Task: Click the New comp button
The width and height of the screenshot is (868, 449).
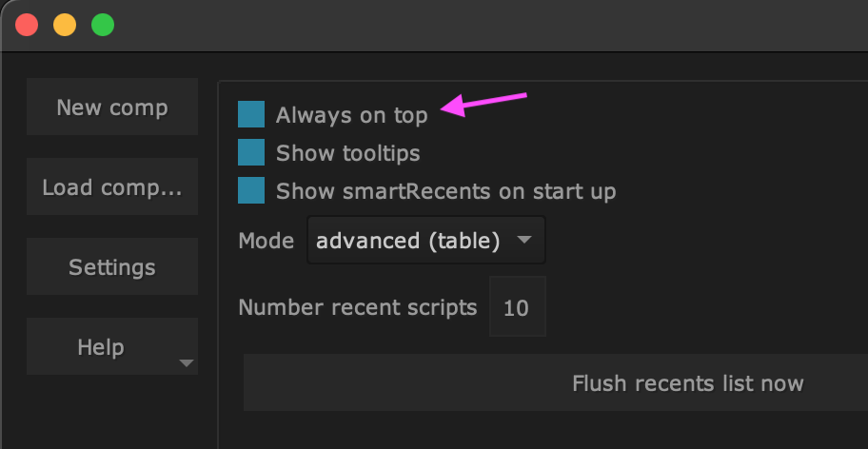Action: coord(112,107)
